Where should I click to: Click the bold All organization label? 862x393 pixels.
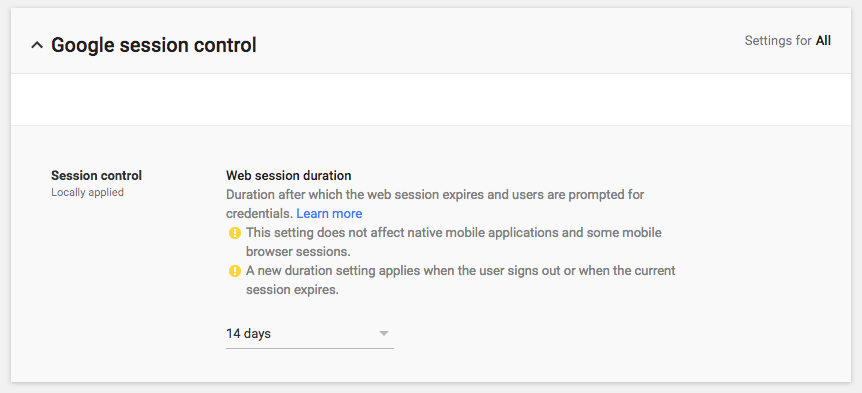click(823, 41)
